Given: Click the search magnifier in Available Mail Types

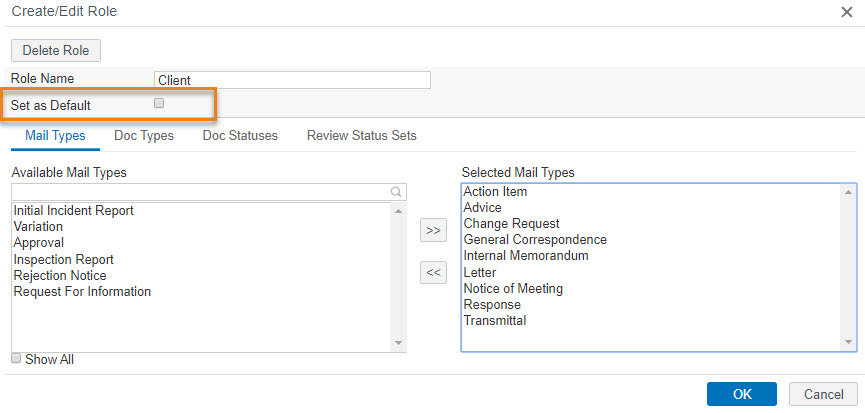Looking at the screenshot, I should (x=396, y=192).
